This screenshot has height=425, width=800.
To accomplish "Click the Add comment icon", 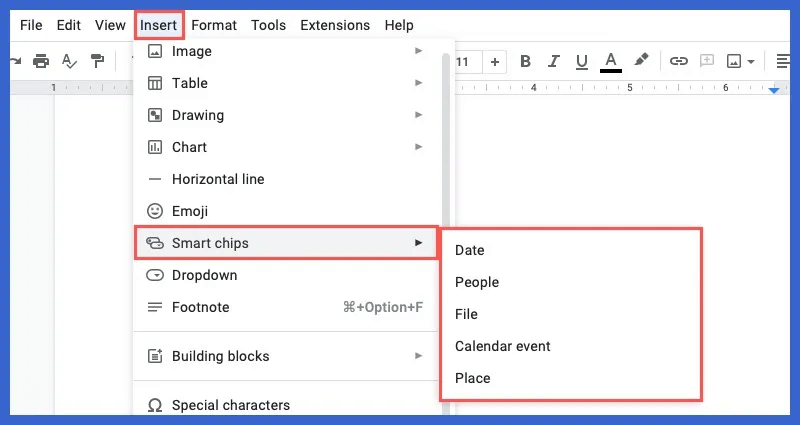I will (707, 61).
